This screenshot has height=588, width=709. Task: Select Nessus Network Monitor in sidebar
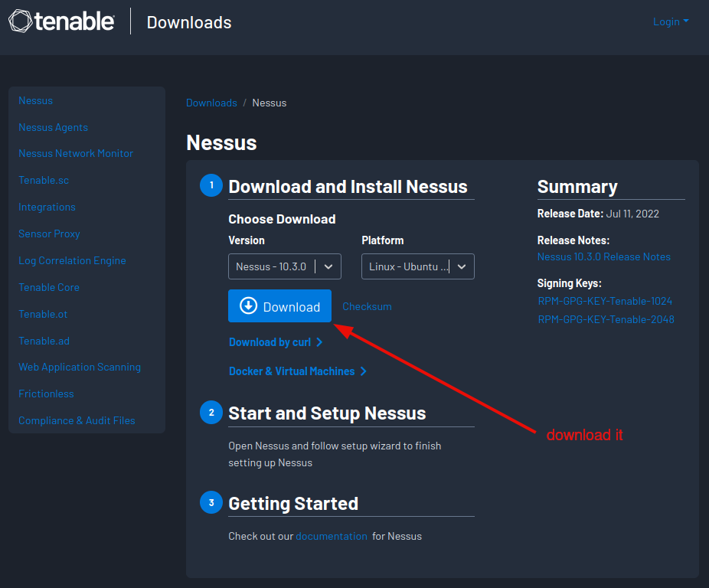(x=76, y=153)
